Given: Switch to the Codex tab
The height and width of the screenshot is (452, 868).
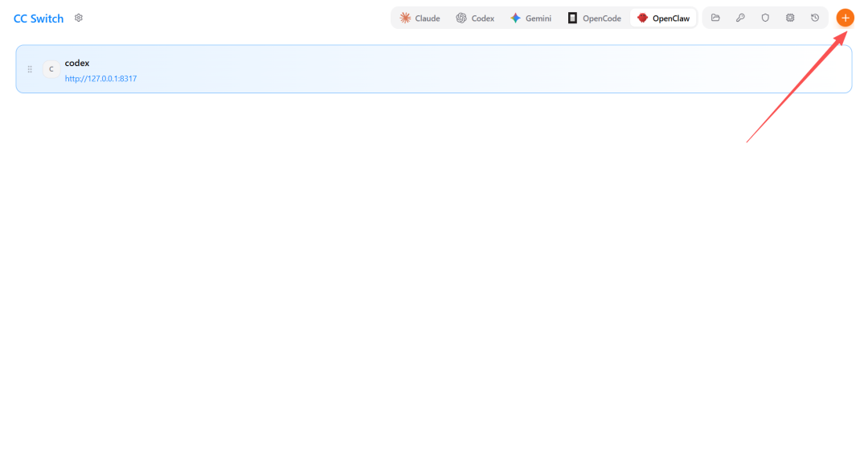Looking at the screenshot, I should point(475,18).
